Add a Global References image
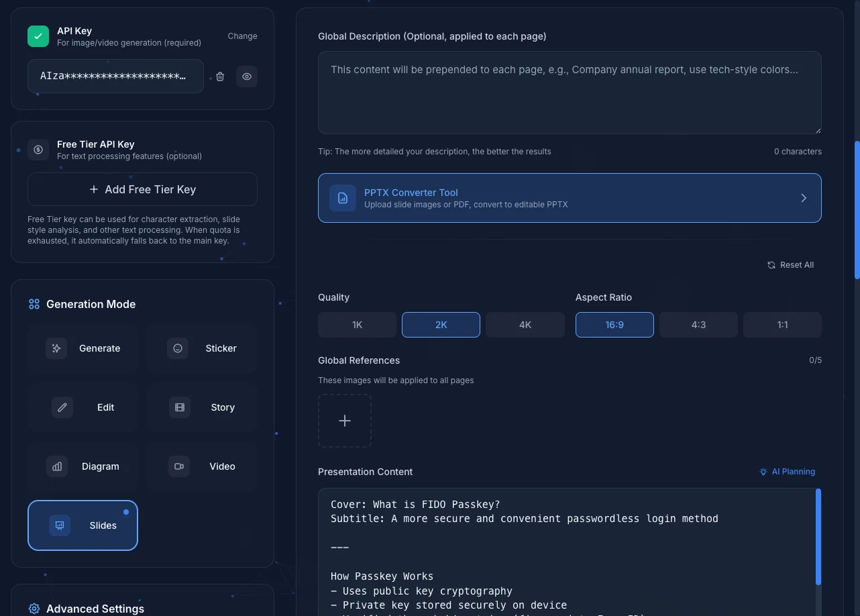 (345, 420)
